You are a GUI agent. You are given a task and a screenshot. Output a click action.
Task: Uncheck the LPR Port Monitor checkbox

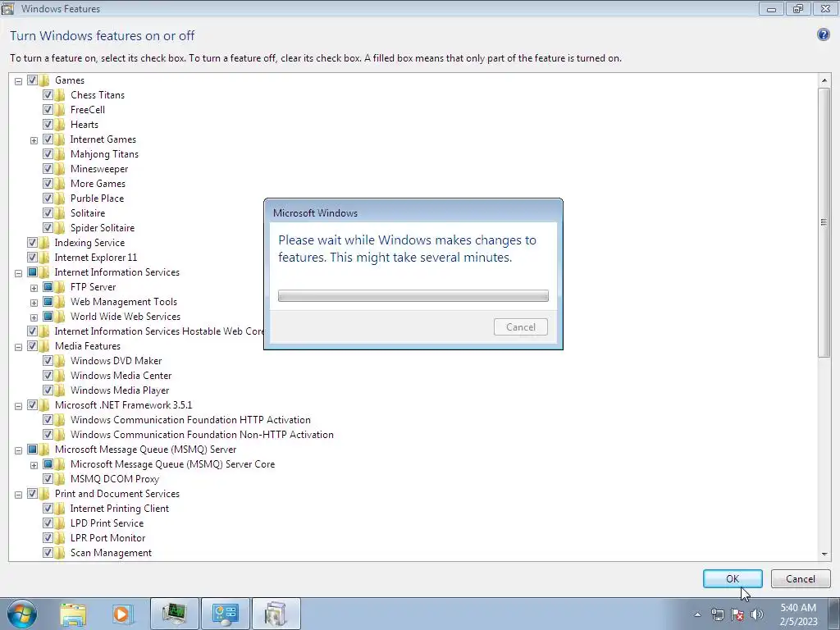tap(48, 538)
